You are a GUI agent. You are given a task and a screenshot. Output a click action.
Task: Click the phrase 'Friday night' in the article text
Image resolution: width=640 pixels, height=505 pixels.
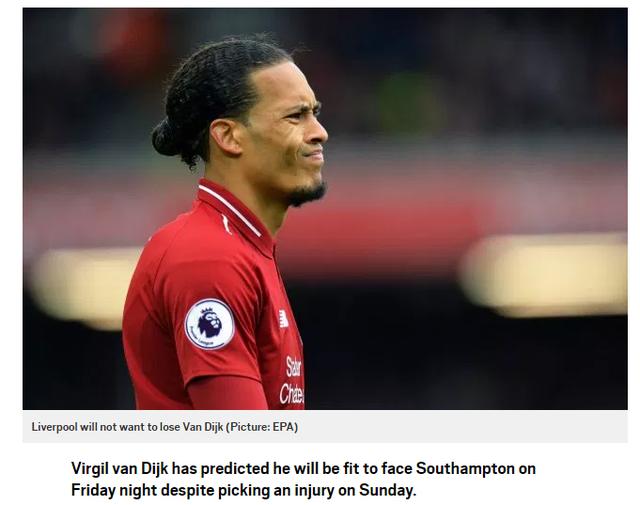(x=114, y=490)
